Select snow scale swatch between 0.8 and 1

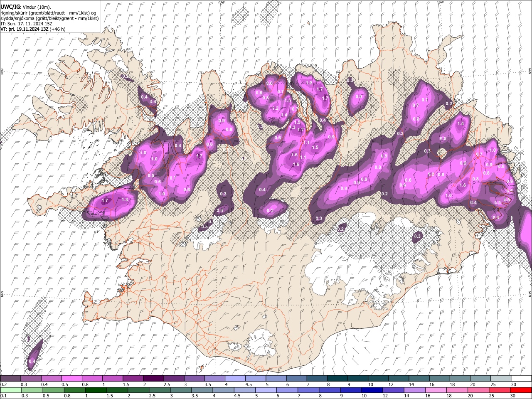click(x=92, y=379)
